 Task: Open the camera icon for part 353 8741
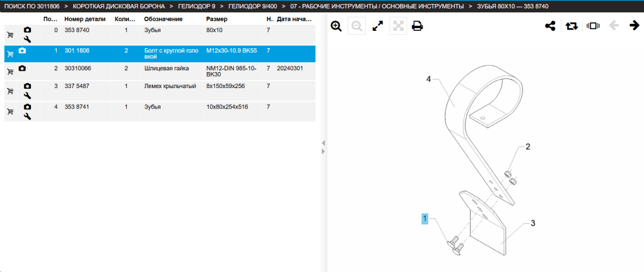27,107
